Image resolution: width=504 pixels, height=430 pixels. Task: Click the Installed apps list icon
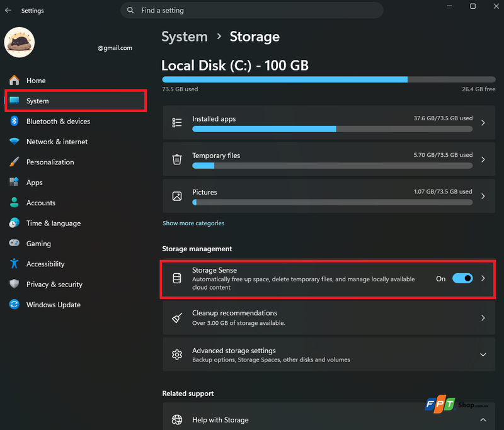pos(177,123)
